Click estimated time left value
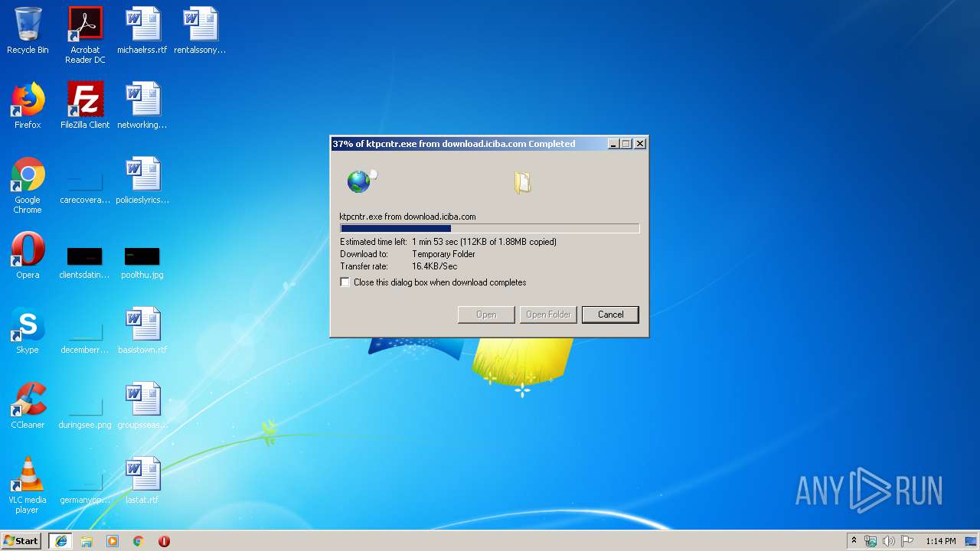The image size is (980, 551). coord(484,242)
